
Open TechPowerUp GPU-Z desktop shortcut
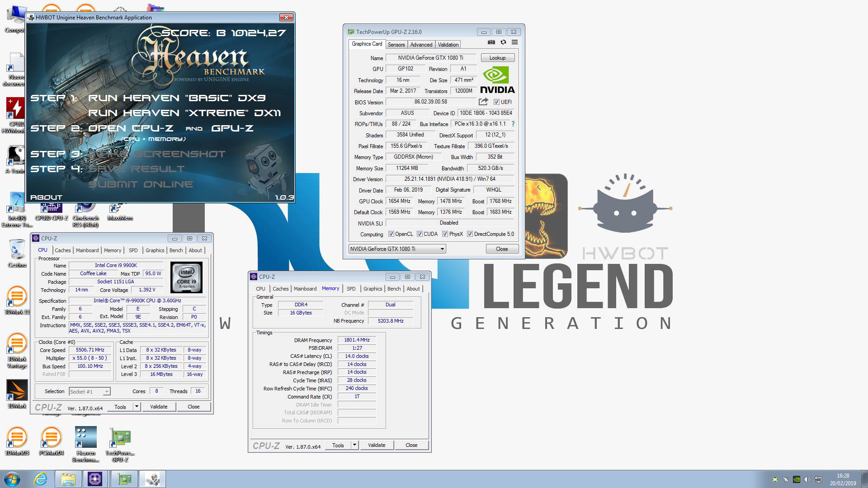120,445
